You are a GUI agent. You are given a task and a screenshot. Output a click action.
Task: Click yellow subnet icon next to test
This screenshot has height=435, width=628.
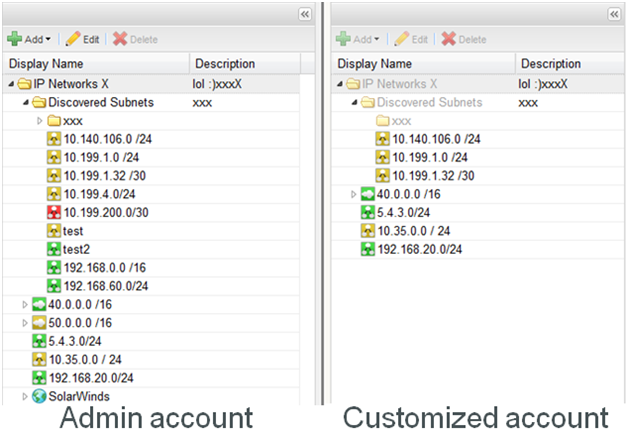coord(54,231)
